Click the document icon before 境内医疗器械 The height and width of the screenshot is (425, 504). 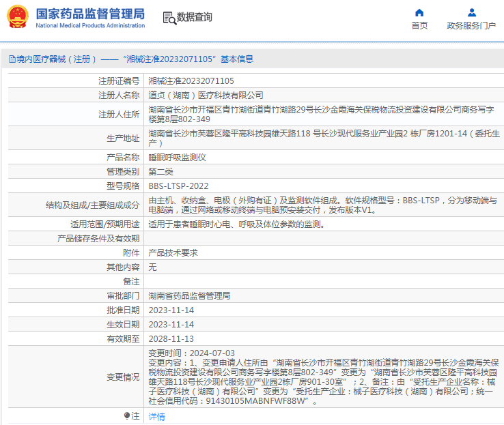(12, 59)
